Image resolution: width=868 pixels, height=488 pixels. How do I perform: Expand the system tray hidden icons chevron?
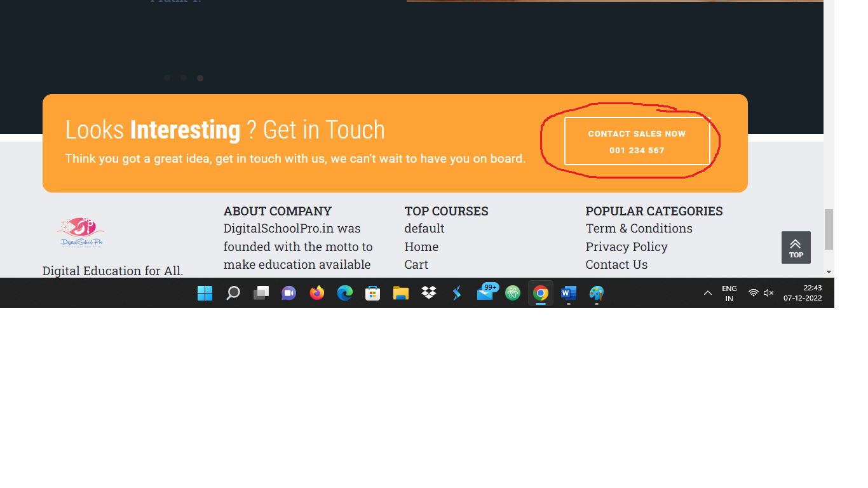707,293
